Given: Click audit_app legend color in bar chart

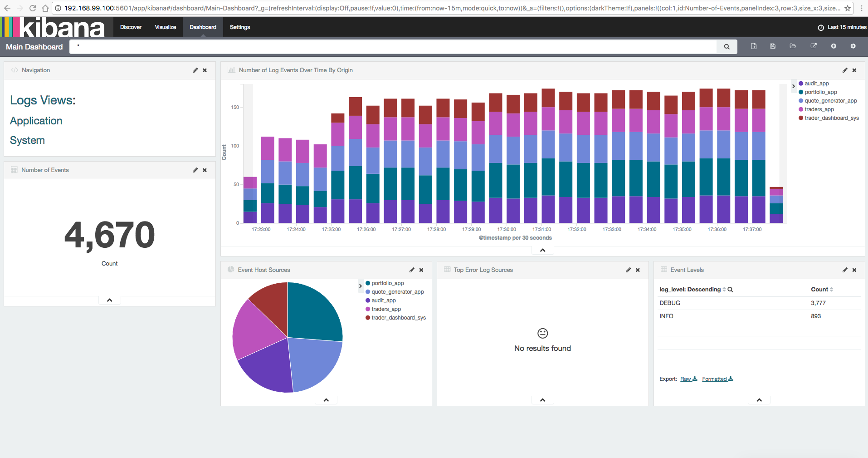Looking at the screenshot, I should (801, 84).
